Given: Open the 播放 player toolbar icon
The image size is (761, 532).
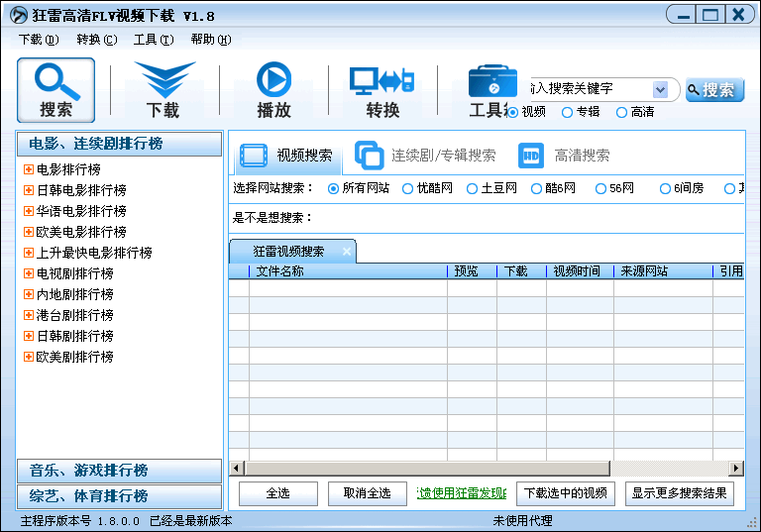Looking at the screenshot, I should point(273,90).
